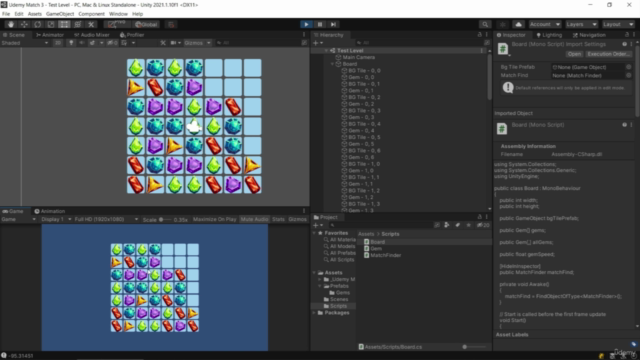Select the Transform tool in toolbar
The width and height of the screenshot is (640, 360).
pos(78,24)
